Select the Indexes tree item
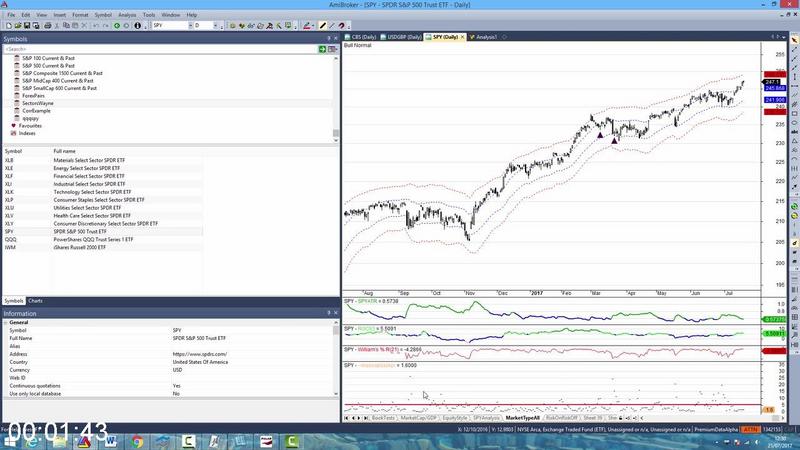The width and height of the screenshot is (800, 450). tap(27, 133)
